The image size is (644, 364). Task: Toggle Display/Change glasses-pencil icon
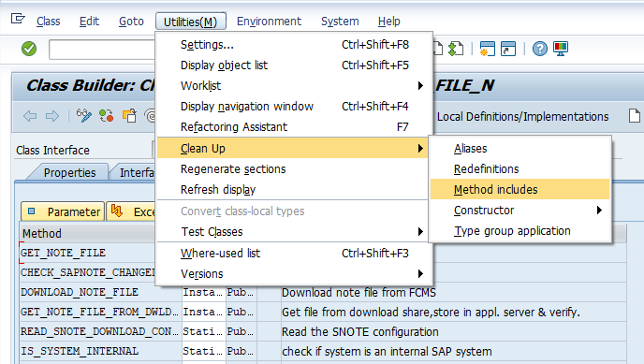(84, 116)
